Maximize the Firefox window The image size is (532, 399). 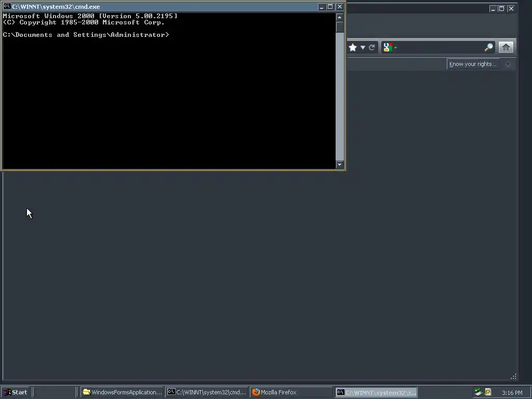[x=501, y=9]
